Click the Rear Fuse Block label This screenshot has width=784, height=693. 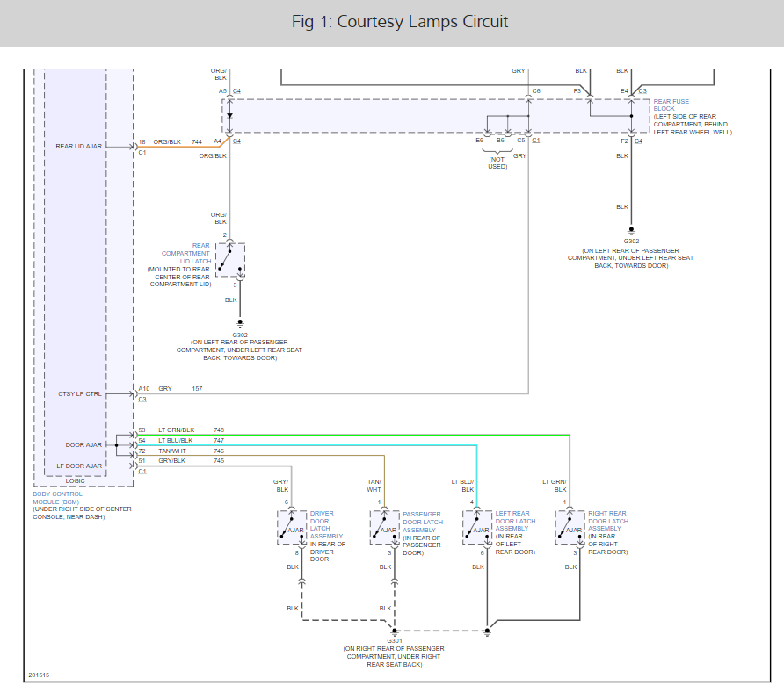(x=671, y=105)
